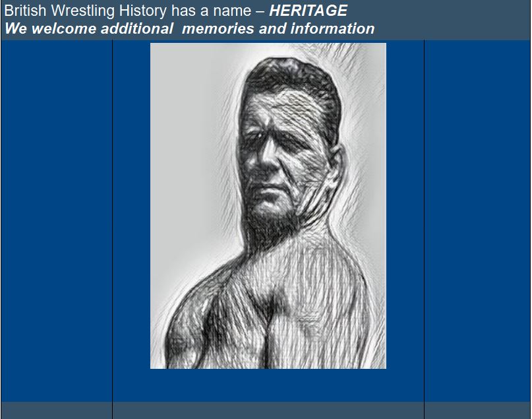532x419 pixels.
Task: Click the blue area below the portrait
Action: 268,385
